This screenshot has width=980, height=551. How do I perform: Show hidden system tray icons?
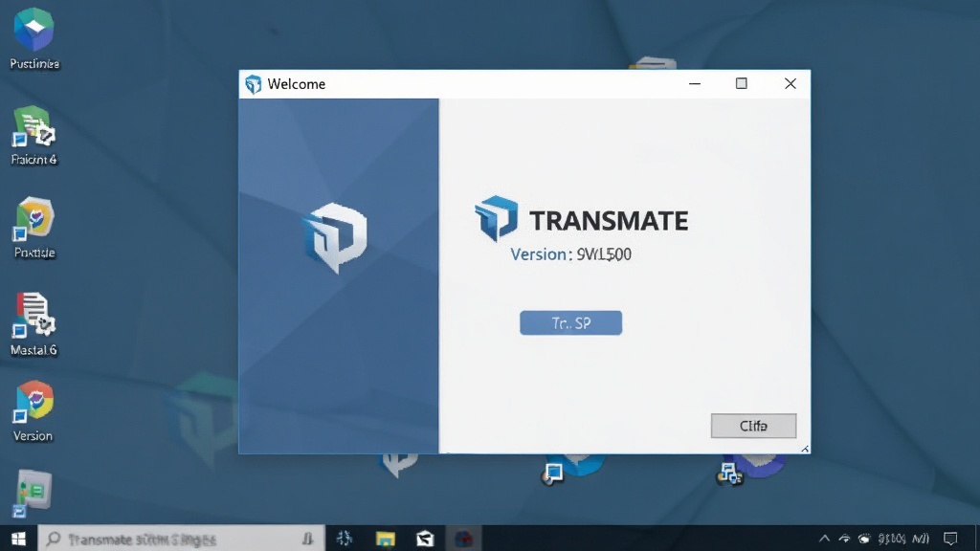coord(824,539)
